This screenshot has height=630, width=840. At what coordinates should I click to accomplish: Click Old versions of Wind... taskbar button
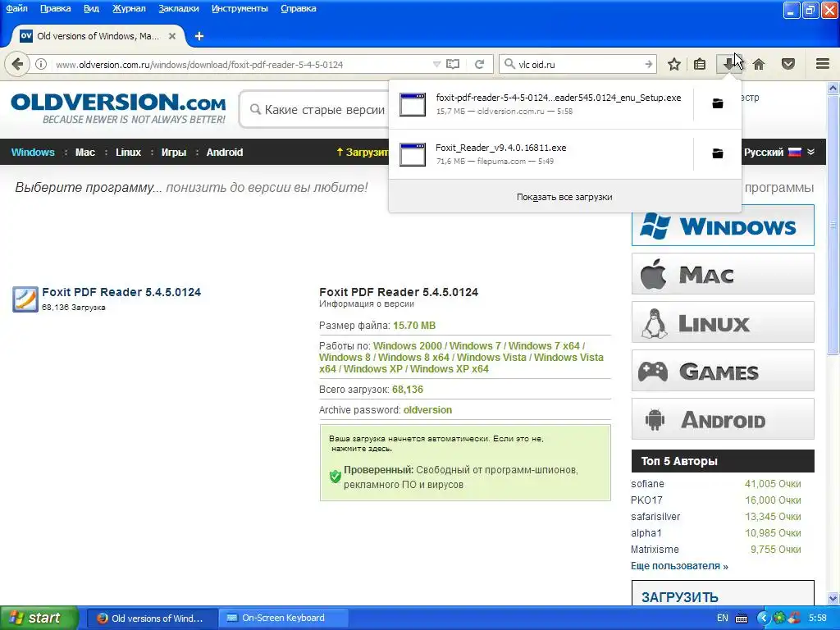151,619
